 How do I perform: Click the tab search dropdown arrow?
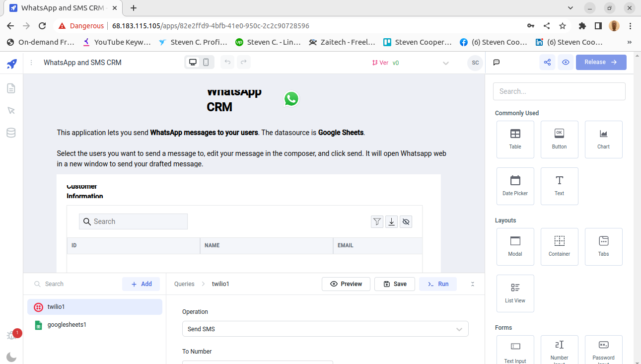pos(570,8)
